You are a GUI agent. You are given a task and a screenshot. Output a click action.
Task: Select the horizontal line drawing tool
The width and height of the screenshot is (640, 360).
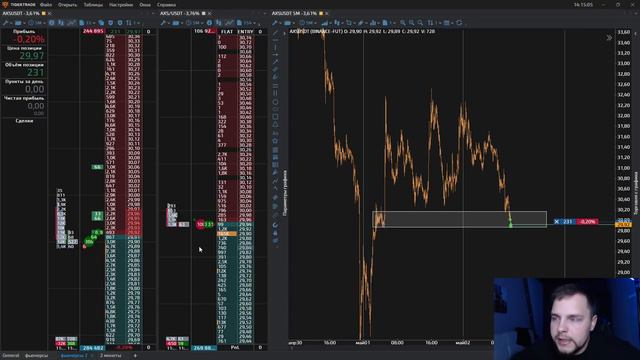pos(275,40)
